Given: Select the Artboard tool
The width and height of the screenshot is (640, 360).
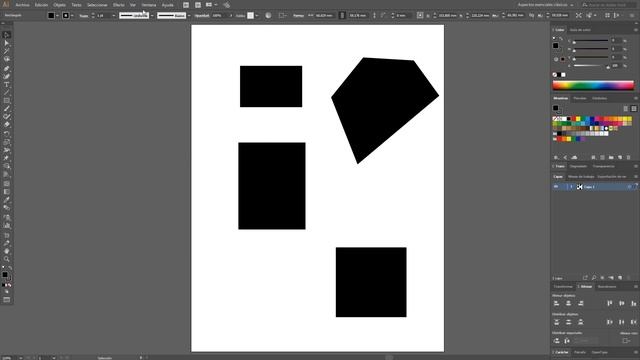Looking at the screenshot, I should (x=7, y=236).
